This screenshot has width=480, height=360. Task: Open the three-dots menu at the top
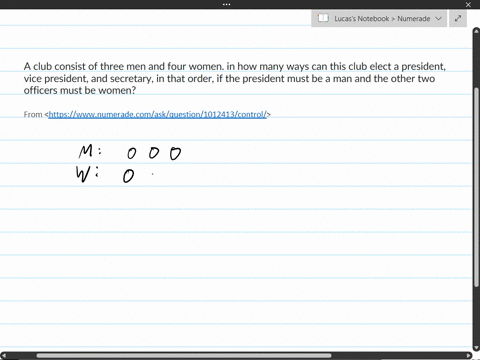click(x=227, y=4)
